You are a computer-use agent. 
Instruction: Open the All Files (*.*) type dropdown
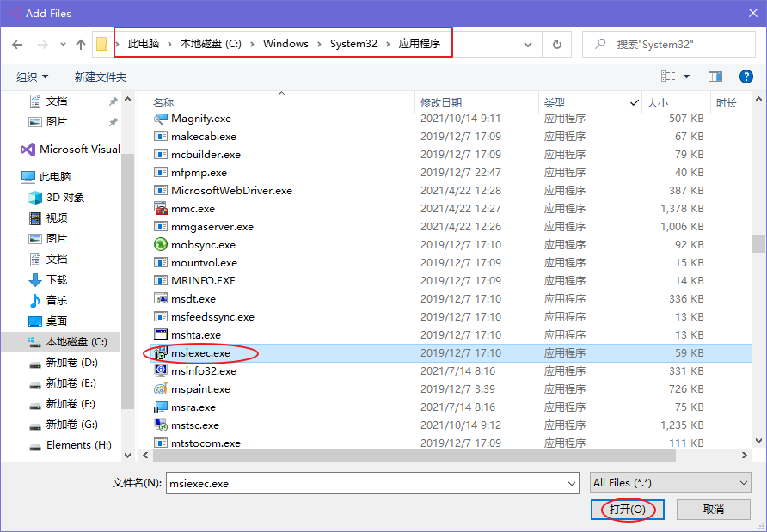pos(669,482)
